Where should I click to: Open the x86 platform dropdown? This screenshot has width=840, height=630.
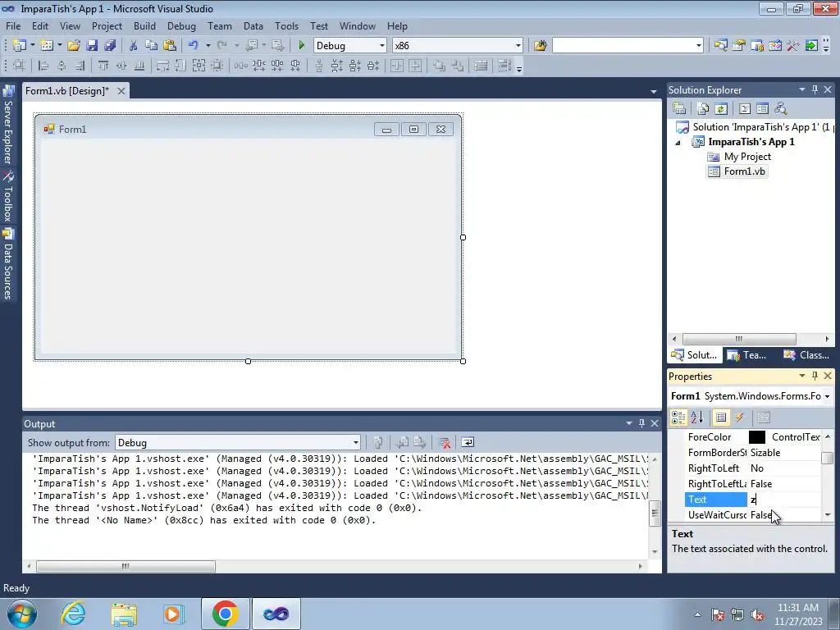[x=518, y=46]
